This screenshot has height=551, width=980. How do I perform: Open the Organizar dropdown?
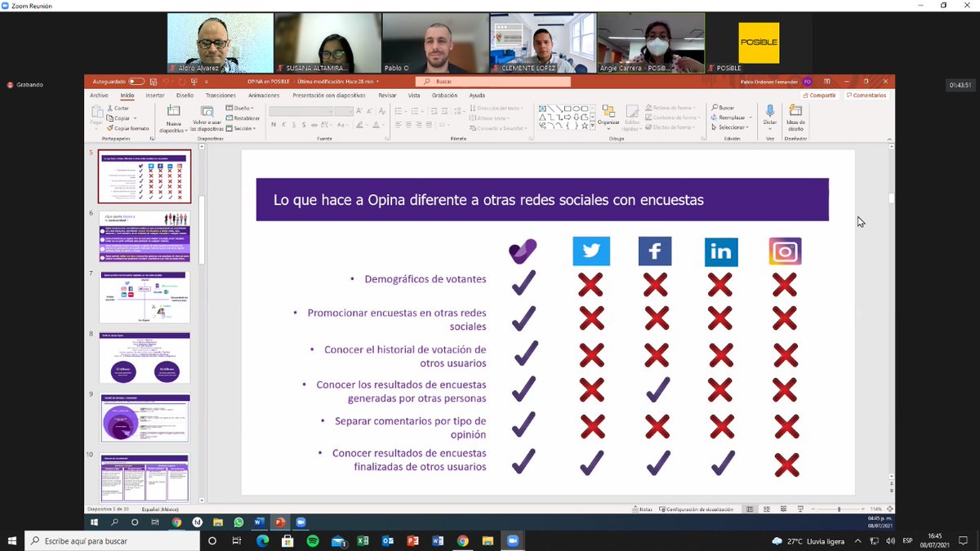[608, 118]
